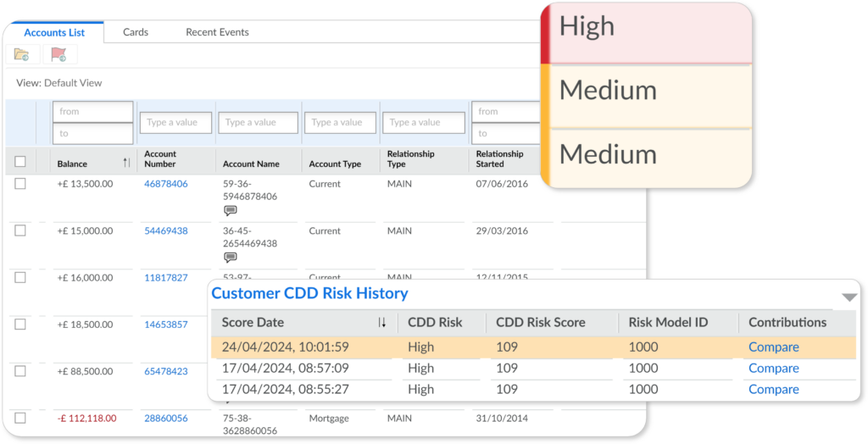Click the Account Number filter input

[x=175, y=123]
